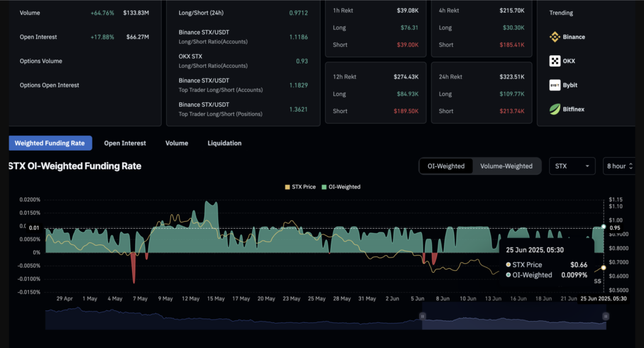
Task: Open the 8 hour interval dropdown
Action: pos(619,166)
